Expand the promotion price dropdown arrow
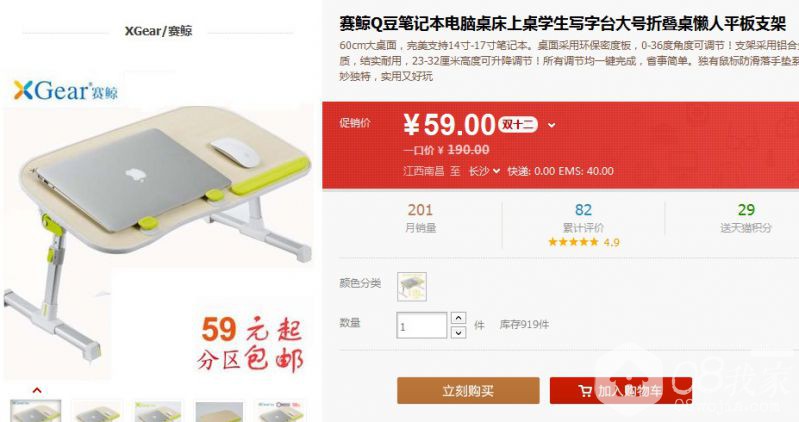The image size is (799, 422). point(551,125)
